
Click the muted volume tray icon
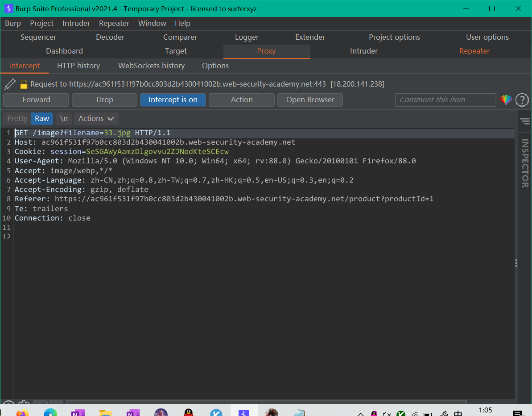[x=387, y=414]
